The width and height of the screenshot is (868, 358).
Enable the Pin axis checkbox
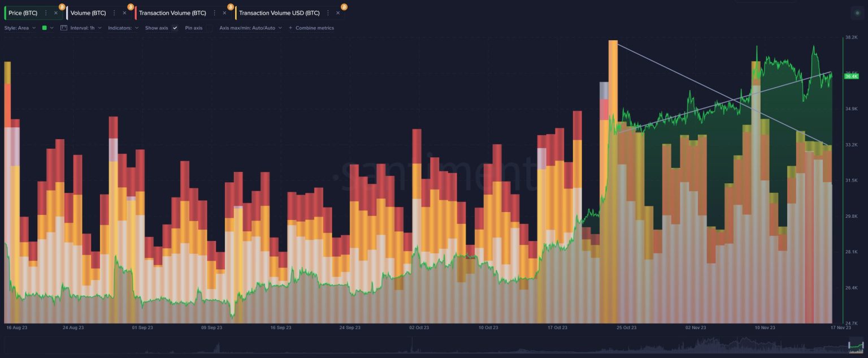(x=209, y=28)
